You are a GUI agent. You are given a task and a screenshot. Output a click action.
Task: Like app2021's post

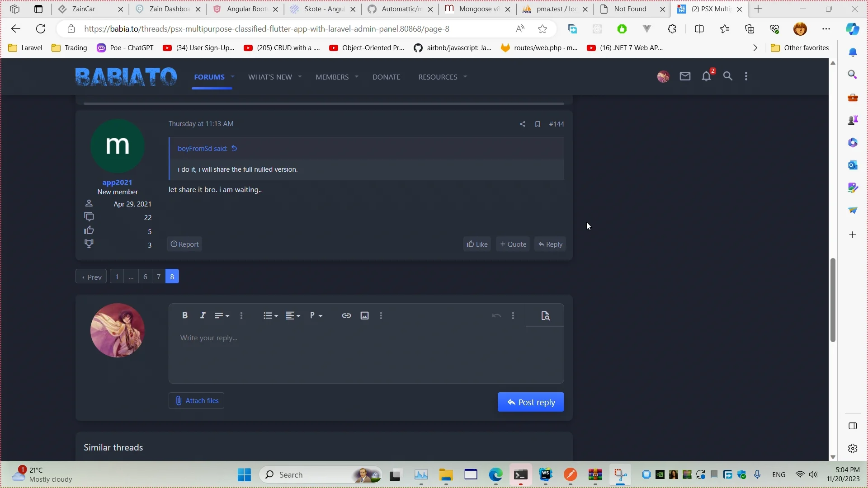pyautogui.click(x=477, y=244)
